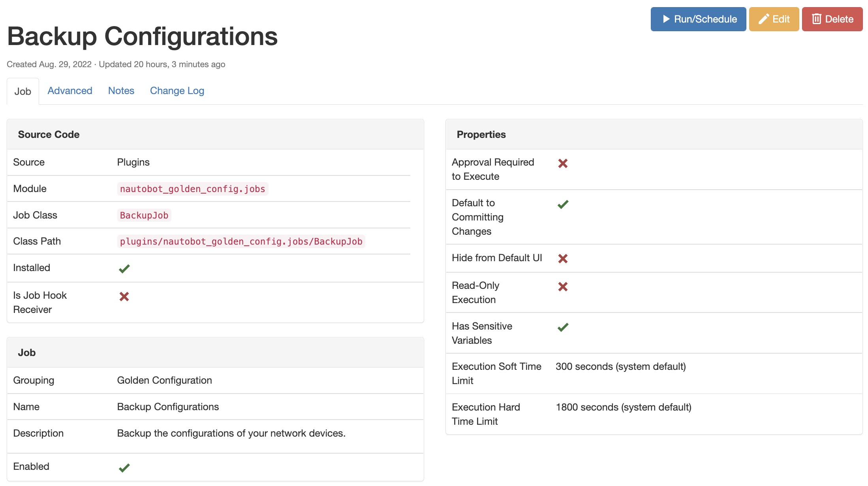868x486 pixels.
Task: Click the Is Job Hook Receiver red X icon
Action: pyautogui.click(x=124, y=296)
